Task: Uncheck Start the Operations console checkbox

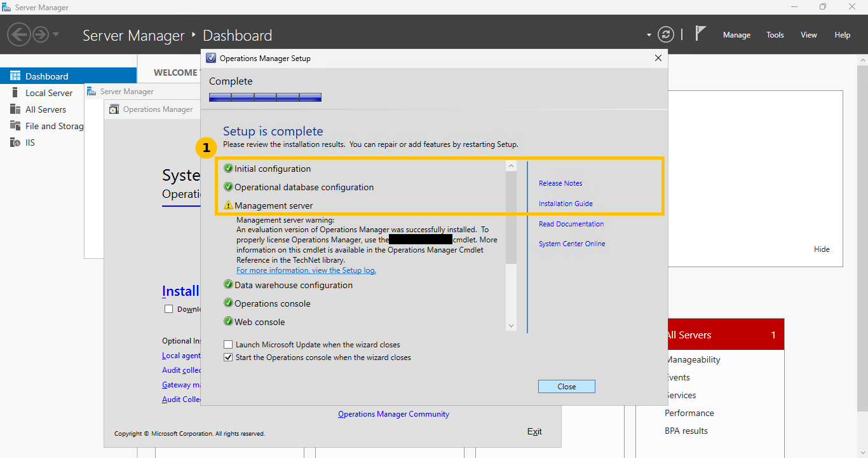Action: (x=228, y=357)
